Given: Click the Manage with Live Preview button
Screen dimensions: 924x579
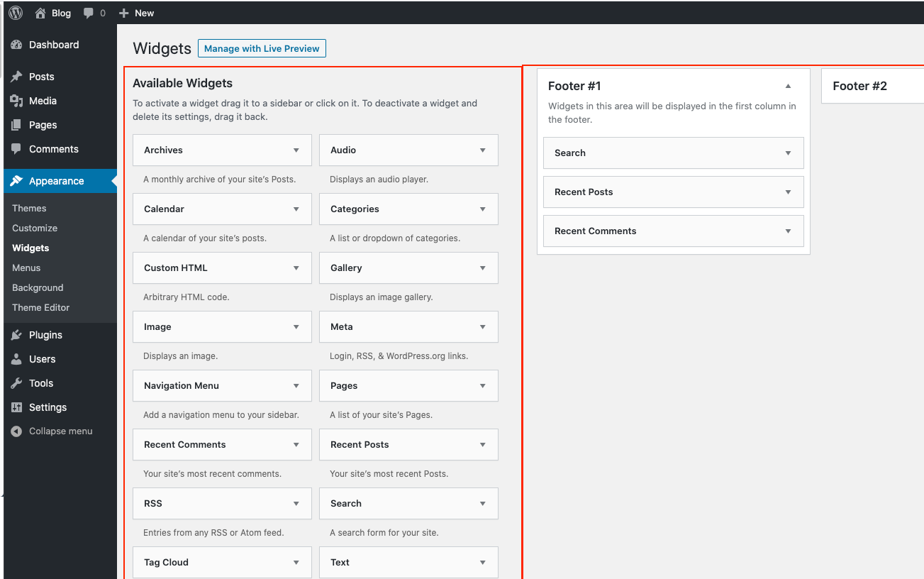Looking at the screenshot, I should coord(262,48).
